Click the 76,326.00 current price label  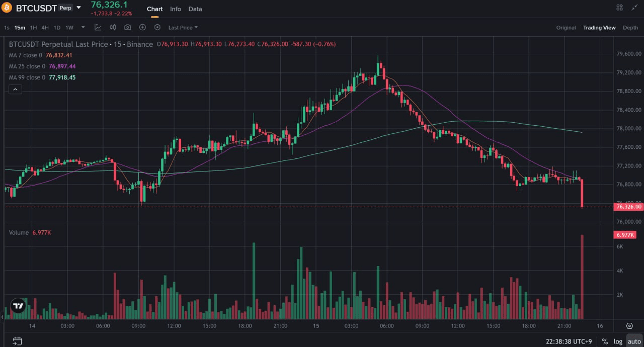tap(629, 207)
